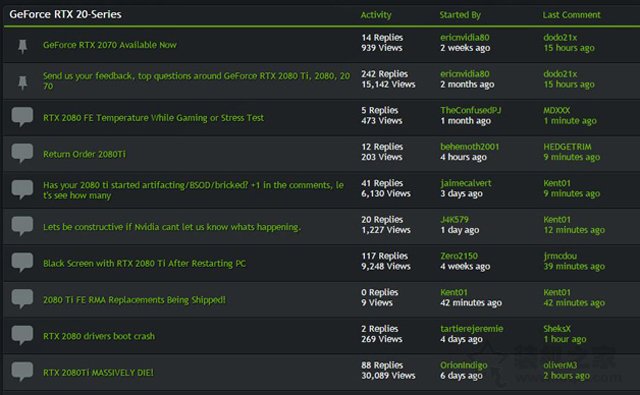Open 2080 Ti FE RMA Replacements Being Shipped thread
Screen dimensions: 640x395
coord(134,300)
